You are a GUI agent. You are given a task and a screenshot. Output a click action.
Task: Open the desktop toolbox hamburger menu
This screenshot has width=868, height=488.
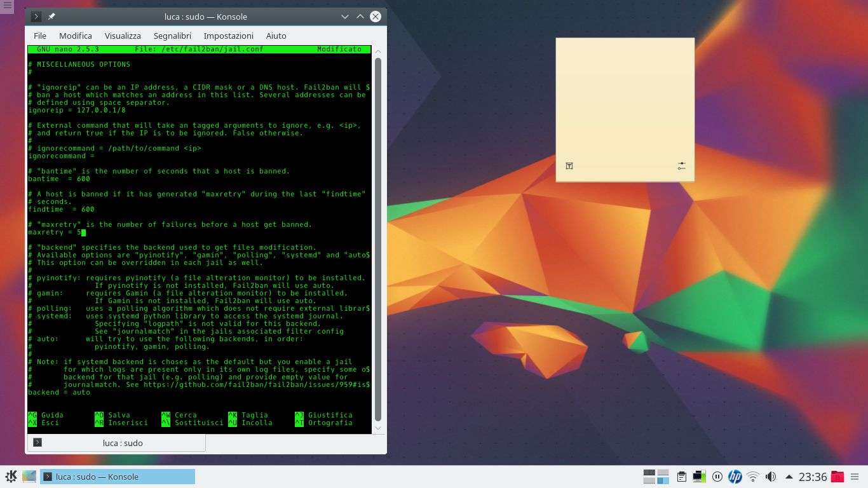(x=7, y=6)
